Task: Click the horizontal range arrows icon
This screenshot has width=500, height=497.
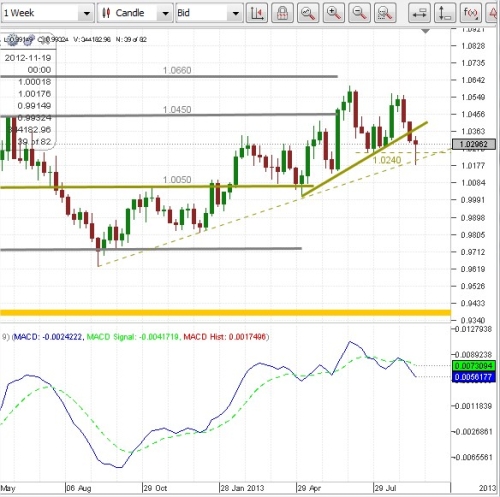Action: (419, 13)
